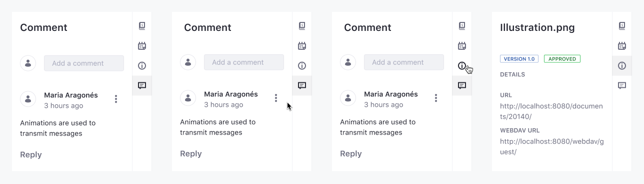Click the comment text about animations in the third panel
This screenshot has width=644, height=184.
click(377, 127)
